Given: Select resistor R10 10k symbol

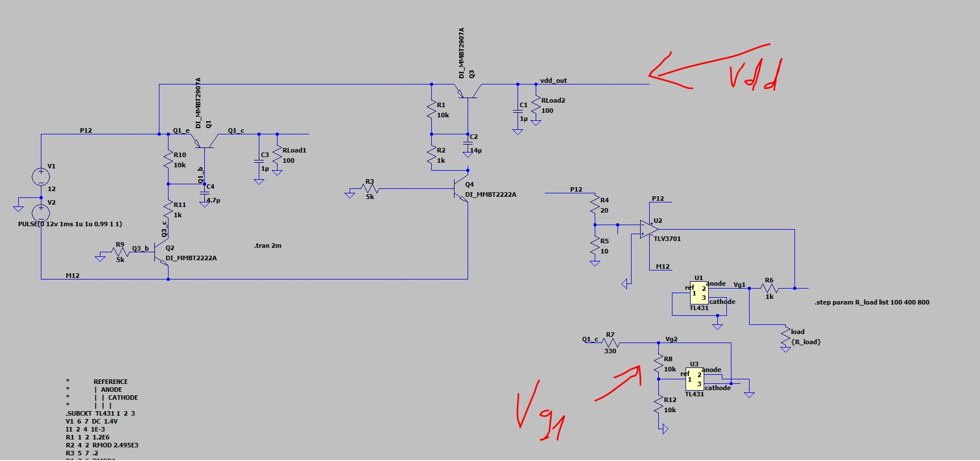Looking at the screenshot, I should (x=169, y=159).
